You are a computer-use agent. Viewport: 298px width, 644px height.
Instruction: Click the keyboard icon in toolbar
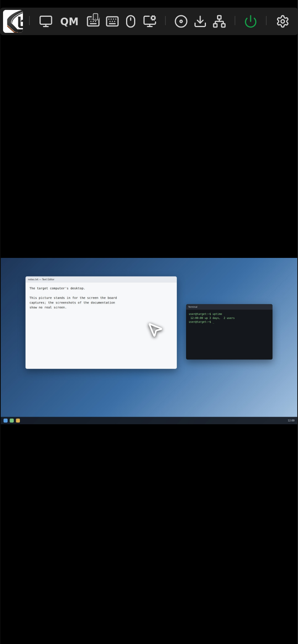click(112, 21)
